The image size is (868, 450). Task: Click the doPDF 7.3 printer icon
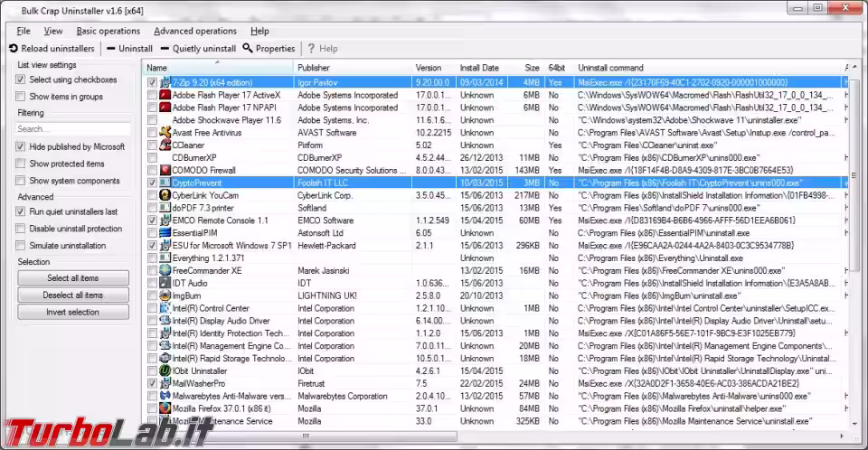pos(165,208)
